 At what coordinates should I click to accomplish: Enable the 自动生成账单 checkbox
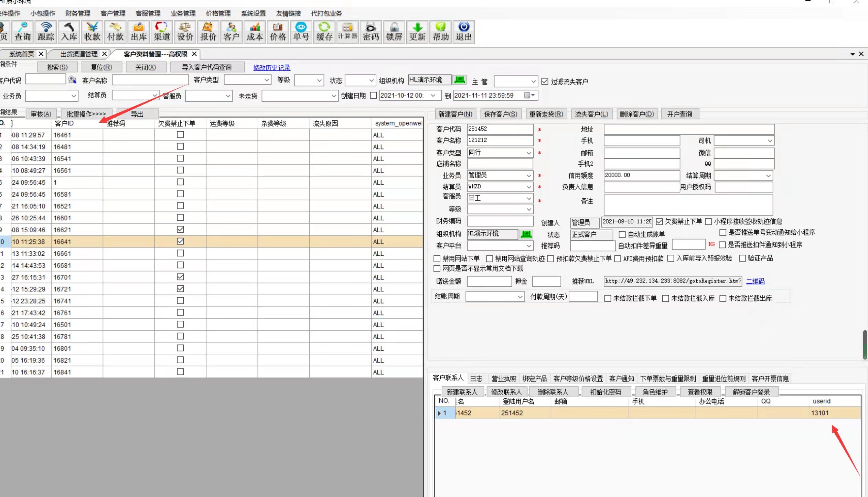[x=622, y=234]
